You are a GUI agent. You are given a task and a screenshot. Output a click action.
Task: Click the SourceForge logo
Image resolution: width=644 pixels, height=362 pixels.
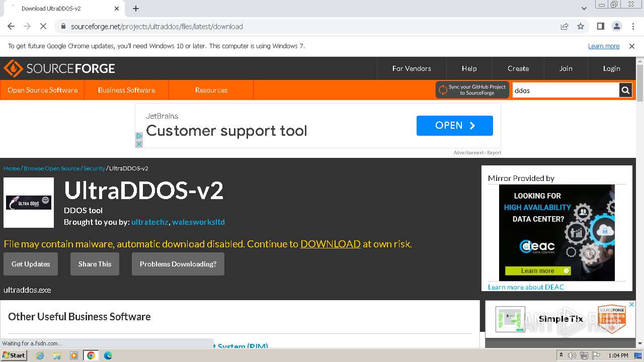click(59, 68)
